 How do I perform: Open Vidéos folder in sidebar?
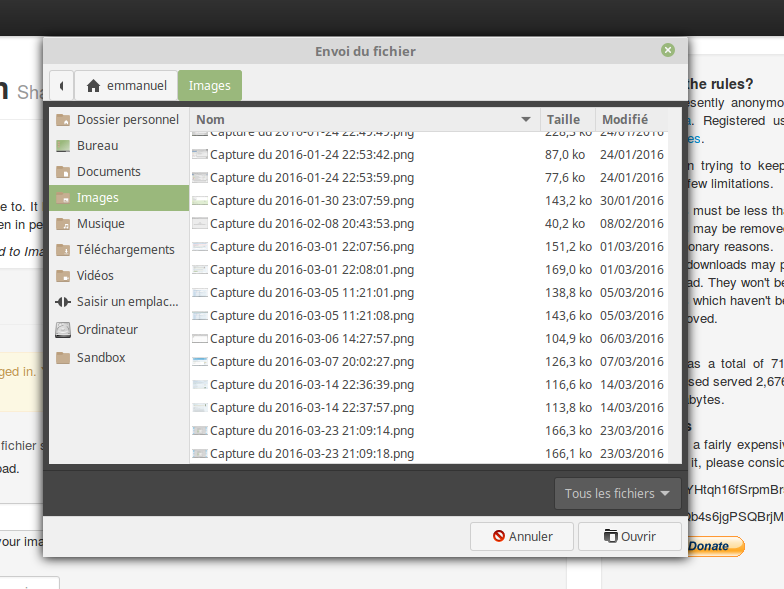(x=119, y=276)
